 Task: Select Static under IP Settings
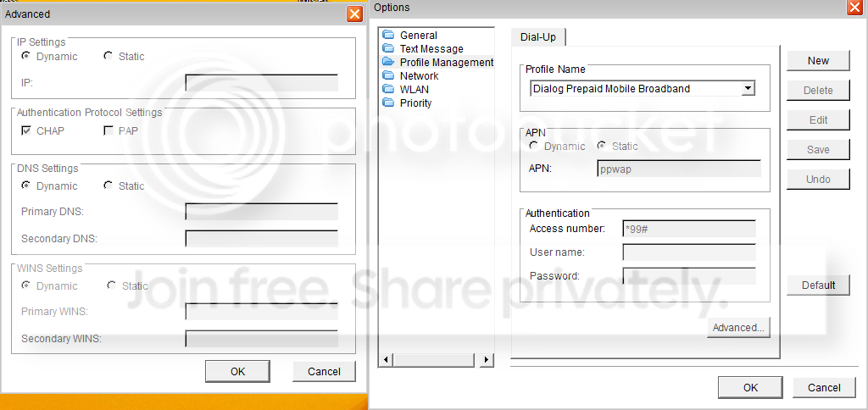(x=108, y=56)
